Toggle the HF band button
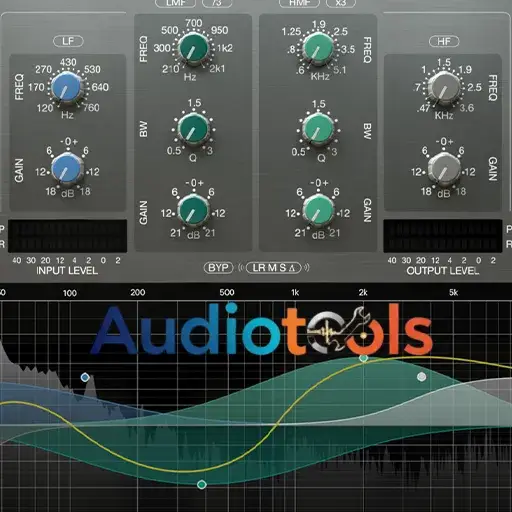Screen dimensions: 512x512 [444, 41]
